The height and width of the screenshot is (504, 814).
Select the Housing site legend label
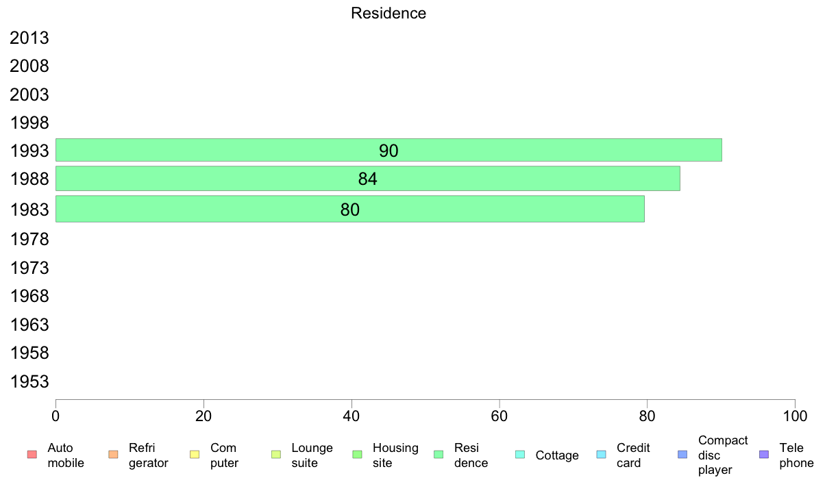pos(395,455)
